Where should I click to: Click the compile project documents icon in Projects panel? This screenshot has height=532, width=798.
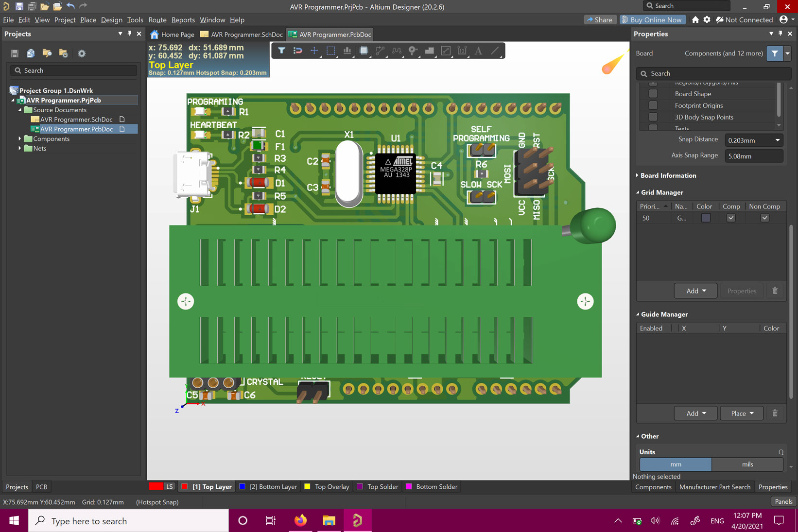point(31,53)
